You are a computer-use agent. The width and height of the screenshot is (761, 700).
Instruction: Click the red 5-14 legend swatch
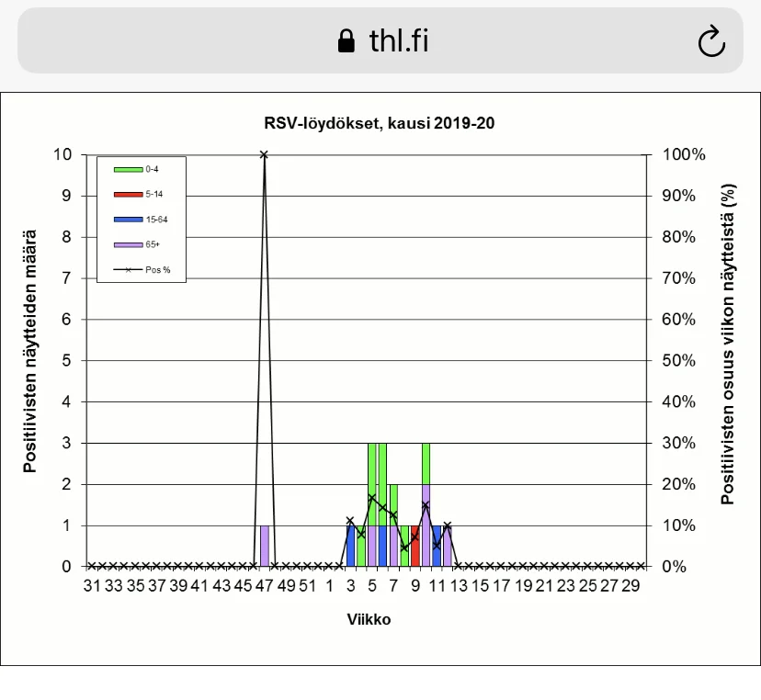click(x=129, y=194)
